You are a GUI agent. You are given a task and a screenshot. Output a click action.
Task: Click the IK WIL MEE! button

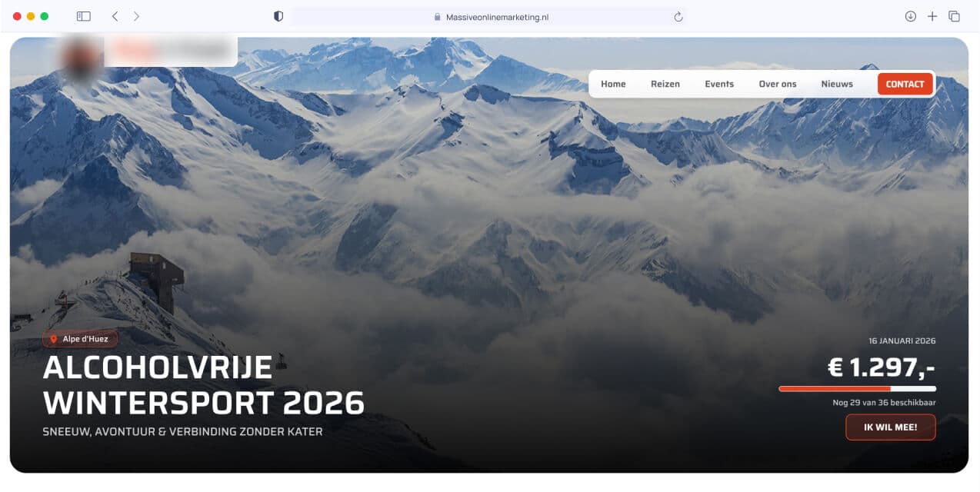(891, 427)
